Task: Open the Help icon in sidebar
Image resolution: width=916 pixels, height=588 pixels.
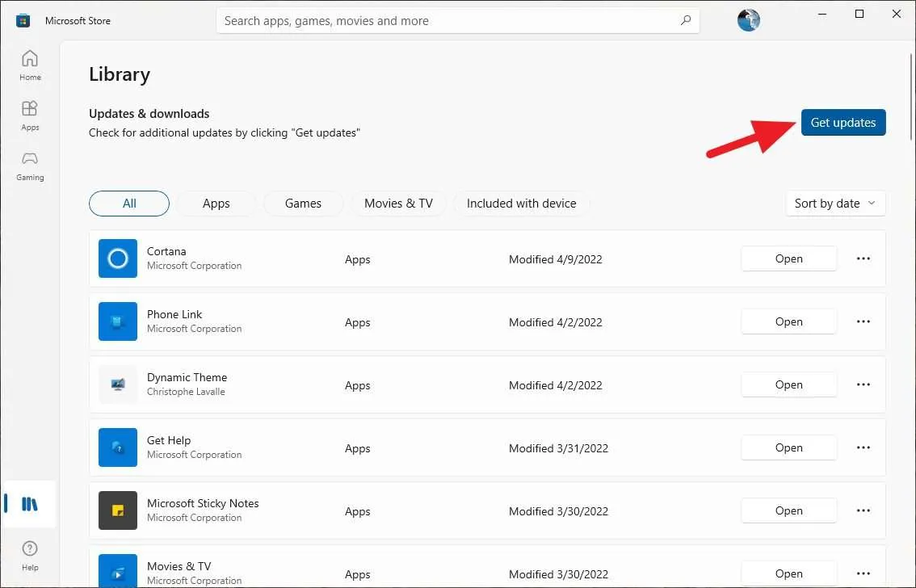Action: coord(30,556)
